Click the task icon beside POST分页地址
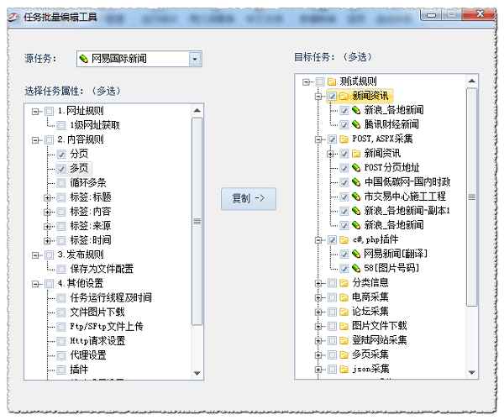This screenshot has width=504, height=420. 356,167
